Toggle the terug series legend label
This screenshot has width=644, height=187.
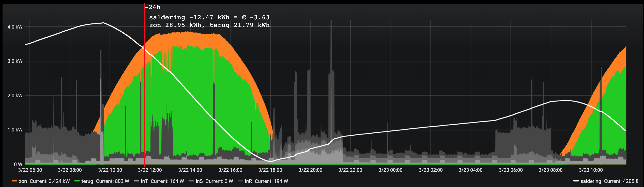pos(87,181)
